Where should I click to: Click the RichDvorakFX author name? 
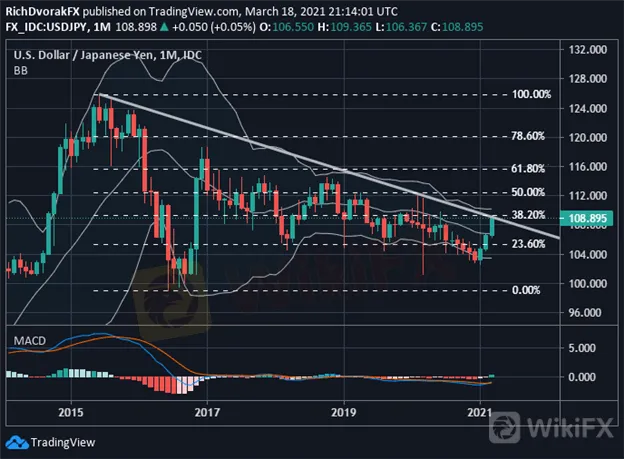tap(42, 12)
